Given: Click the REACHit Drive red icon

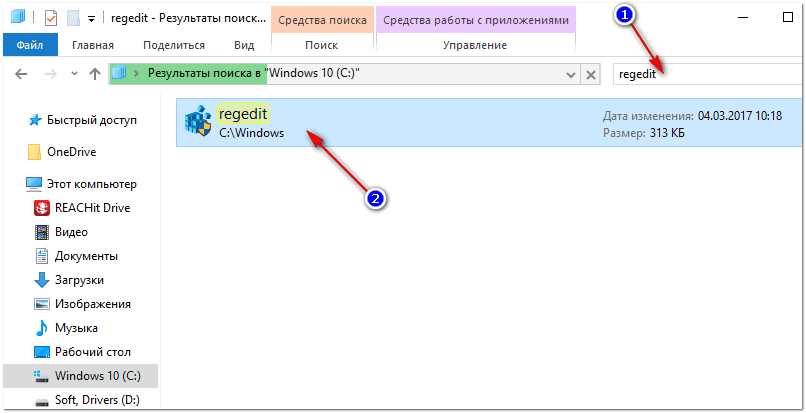Looking at the screenshot, I should point(42,208).
